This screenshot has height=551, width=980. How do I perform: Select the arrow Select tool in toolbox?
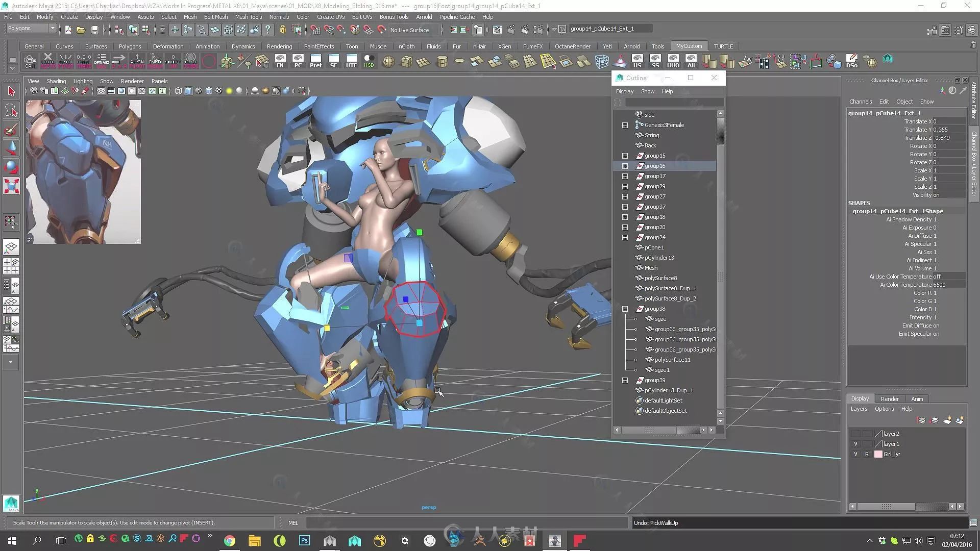(11, 91)
